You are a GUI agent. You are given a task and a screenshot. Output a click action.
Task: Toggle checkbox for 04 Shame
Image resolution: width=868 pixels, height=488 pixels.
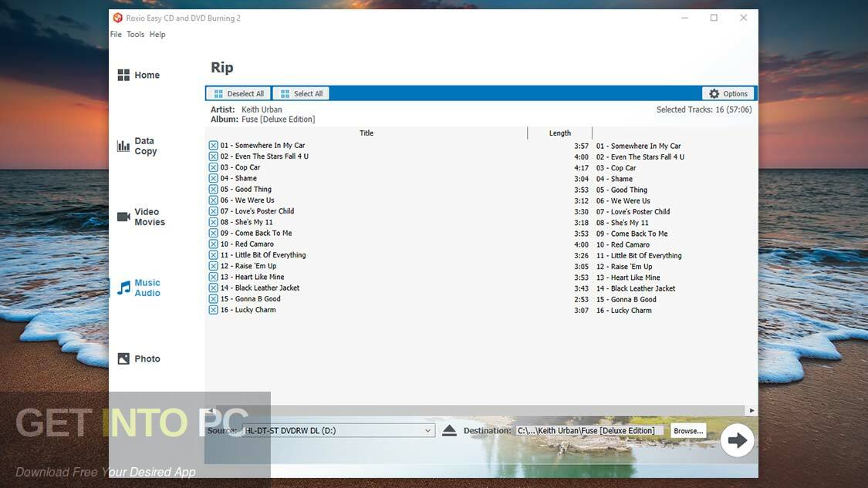213,178
